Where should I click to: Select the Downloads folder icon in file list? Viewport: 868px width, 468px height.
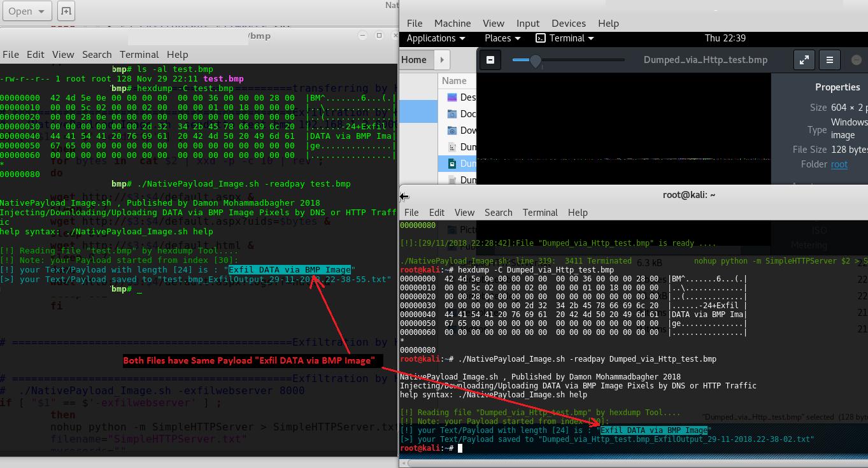tap(452, 131)
